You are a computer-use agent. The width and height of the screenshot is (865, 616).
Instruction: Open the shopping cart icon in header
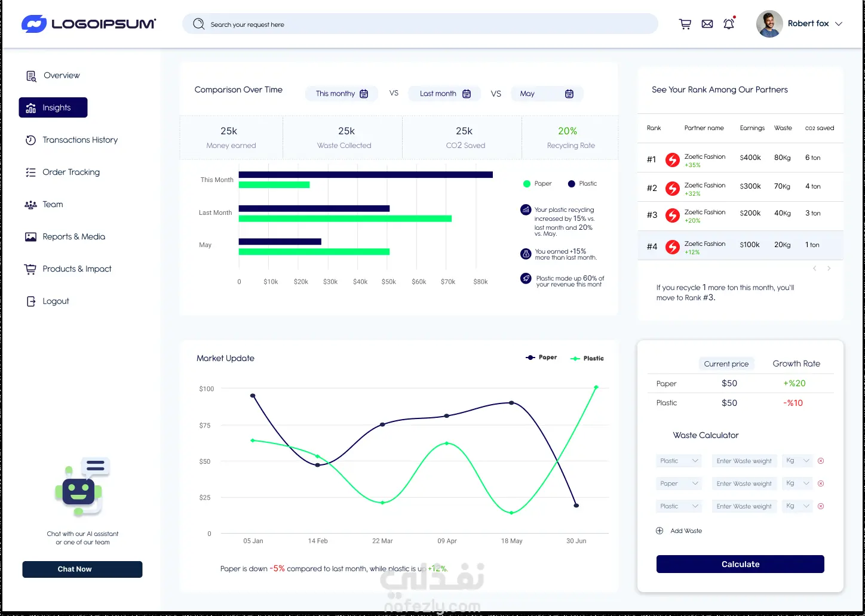pyautogui.click(x=685, y=24)
